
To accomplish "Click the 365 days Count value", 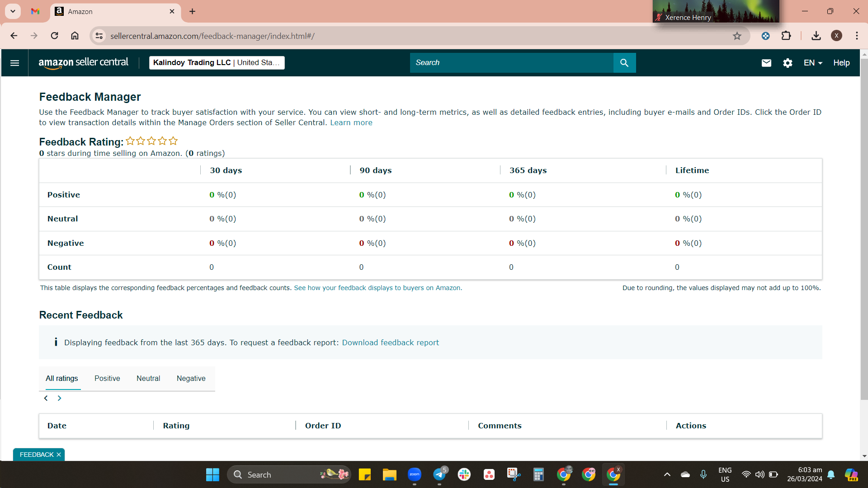I will (x=511, y=267).
